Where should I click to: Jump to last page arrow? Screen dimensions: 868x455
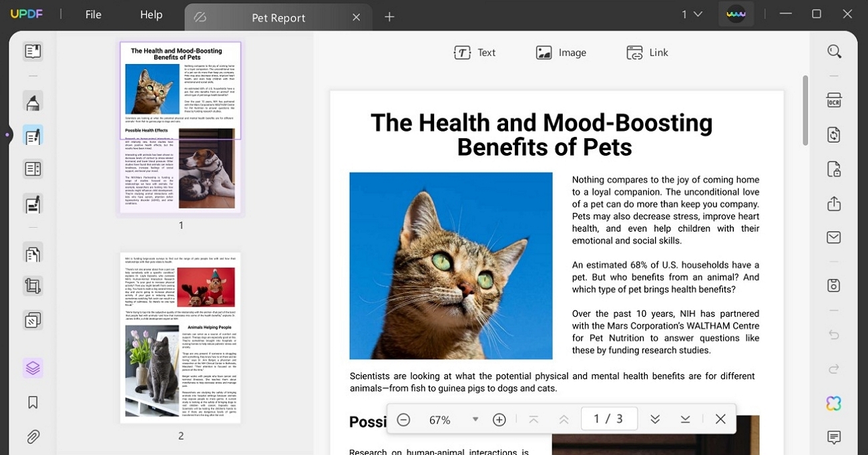[685, 420]
